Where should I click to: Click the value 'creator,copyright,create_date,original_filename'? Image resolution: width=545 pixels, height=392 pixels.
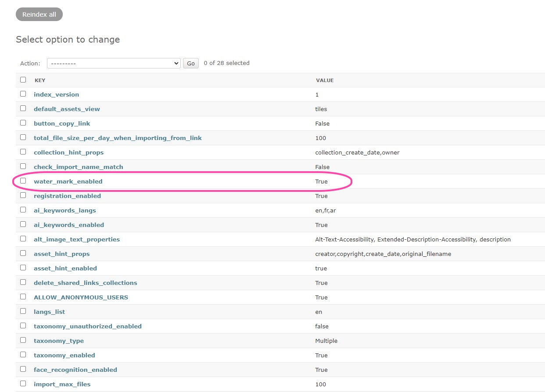pyautogui.click(x=383, y=254)
